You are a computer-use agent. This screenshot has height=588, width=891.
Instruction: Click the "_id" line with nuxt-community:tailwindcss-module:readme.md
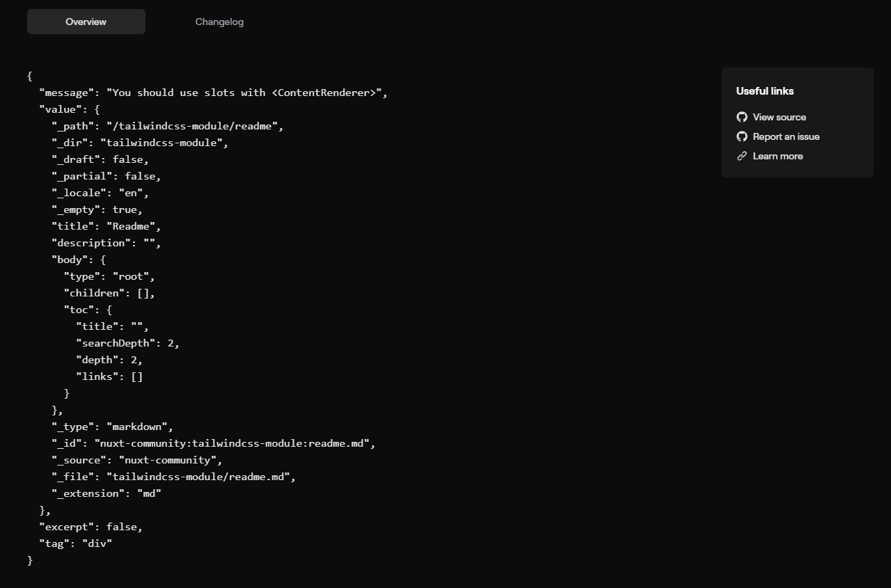click(x=213, y=443)
